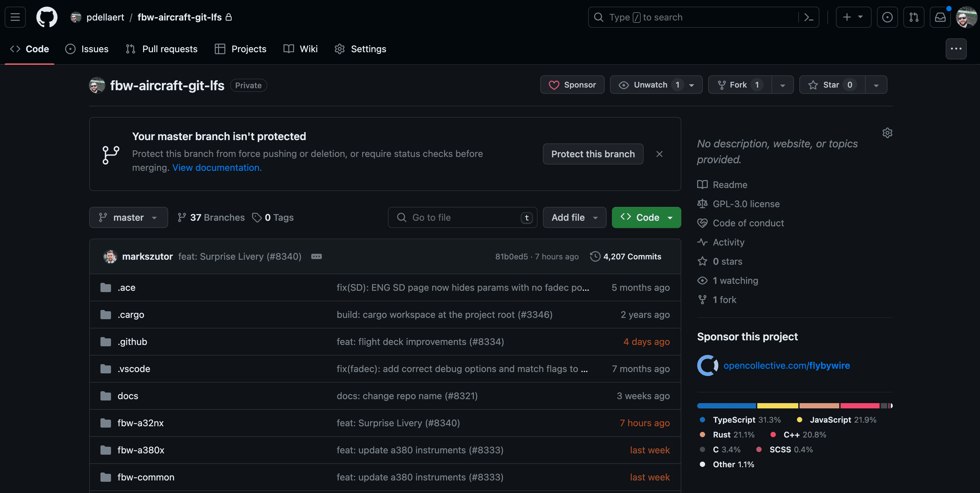Open opencollective.com/flybywire sponsor link
This screenshot has width=980, height=493.
(x=786, y=365)
